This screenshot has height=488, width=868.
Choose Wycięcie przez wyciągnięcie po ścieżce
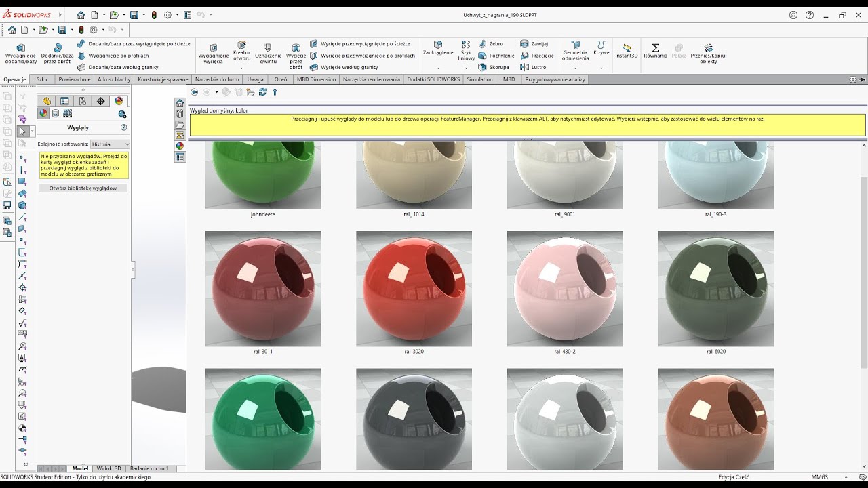360,43
